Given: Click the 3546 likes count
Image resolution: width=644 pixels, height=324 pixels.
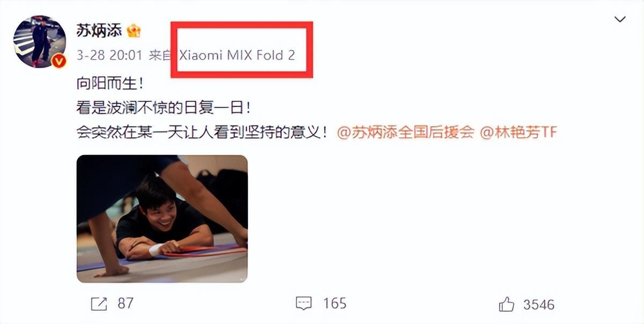Looking at the screenshot, I should coord(539,304).
